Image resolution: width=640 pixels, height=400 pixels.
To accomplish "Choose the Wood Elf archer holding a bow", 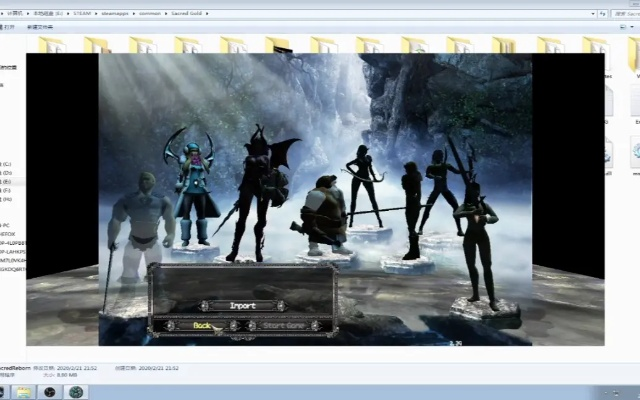I will [362, 185].
